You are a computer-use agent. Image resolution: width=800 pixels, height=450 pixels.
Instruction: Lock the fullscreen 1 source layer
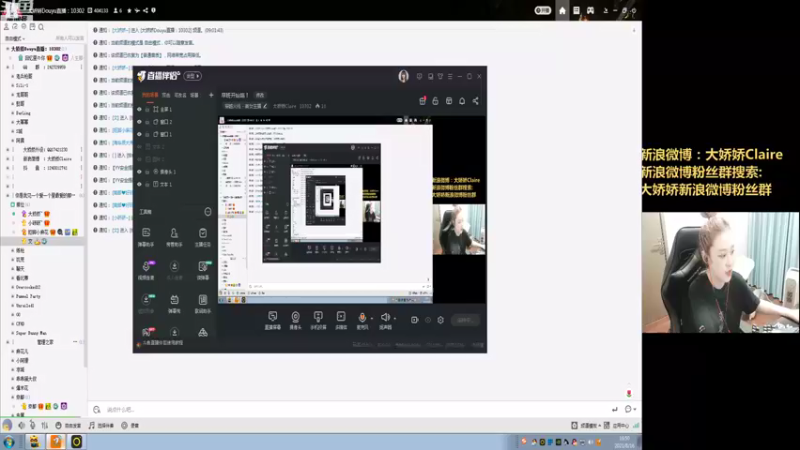point(147,109)
